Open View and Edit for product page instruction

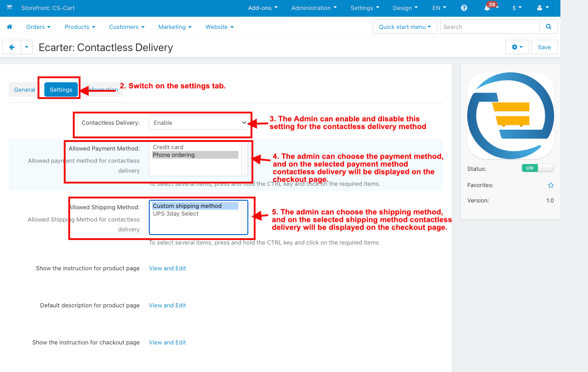[x=167, y=268]
